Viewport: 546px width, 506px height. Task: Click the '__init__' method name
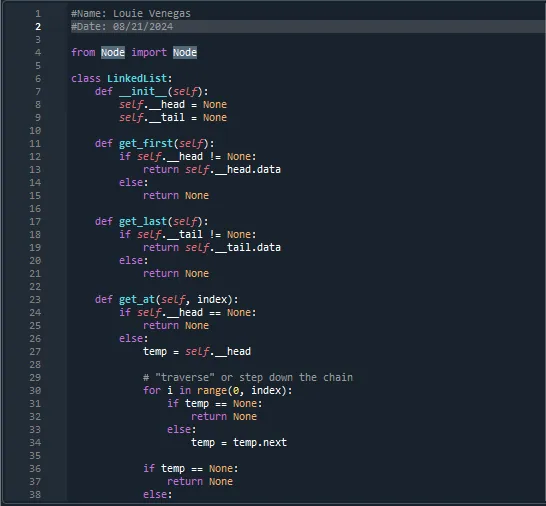[x=143, y=92]
